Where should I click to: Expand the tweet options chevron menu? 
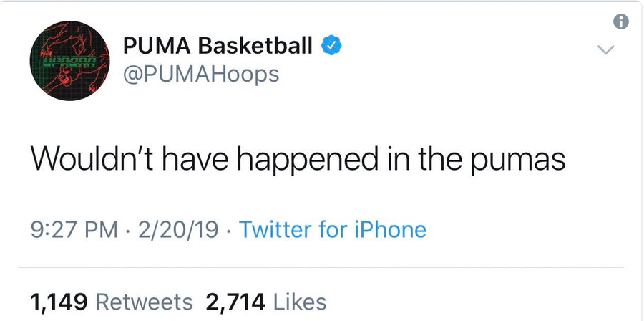(x=606, y=50)
